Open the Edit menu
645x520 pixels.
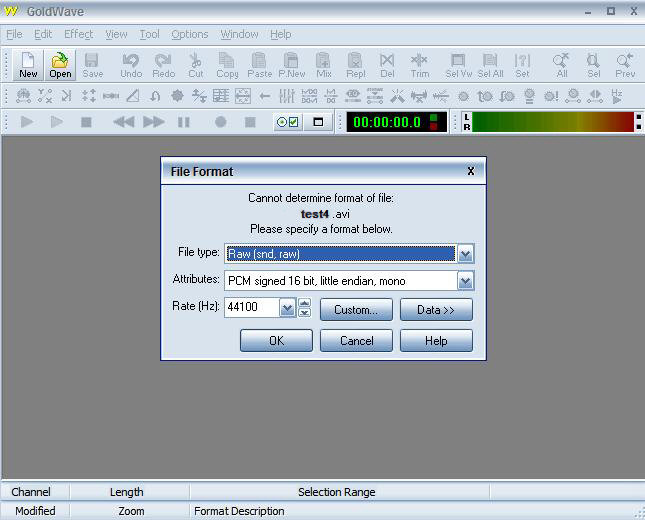43,34
